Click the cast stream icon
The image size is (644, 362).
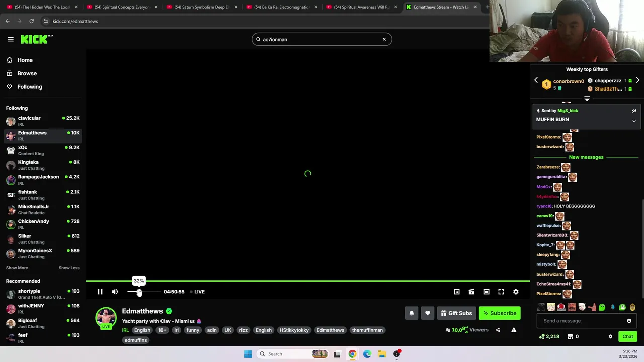(x=471, y=292)
